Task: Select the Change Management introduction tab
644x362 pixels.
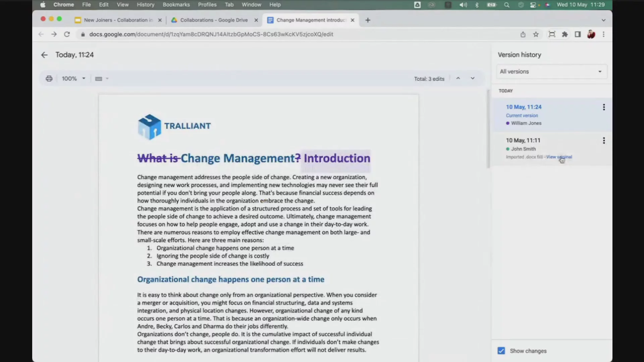Action: (x=311, y=20)
